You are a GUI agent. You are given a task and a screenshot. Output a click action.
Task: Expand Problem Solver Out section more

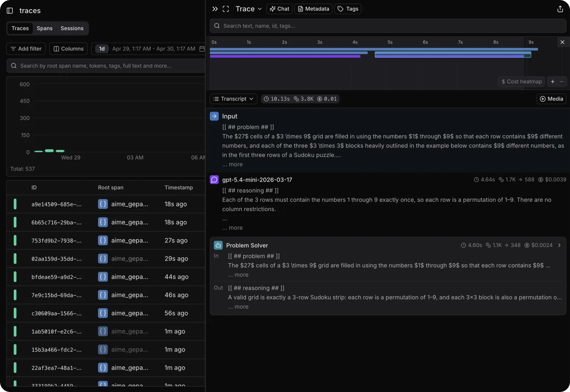point(238,307)
